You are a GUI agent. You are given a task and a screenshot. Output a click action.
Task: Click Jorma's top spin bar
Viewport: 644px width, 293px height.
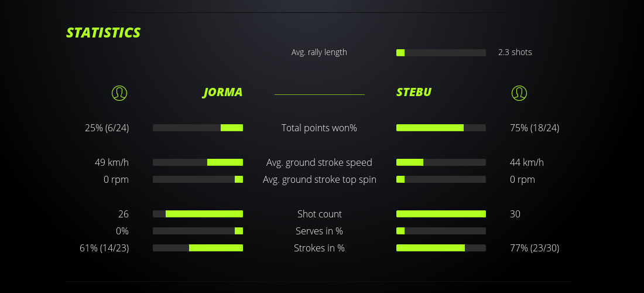[x=198, y=179]
